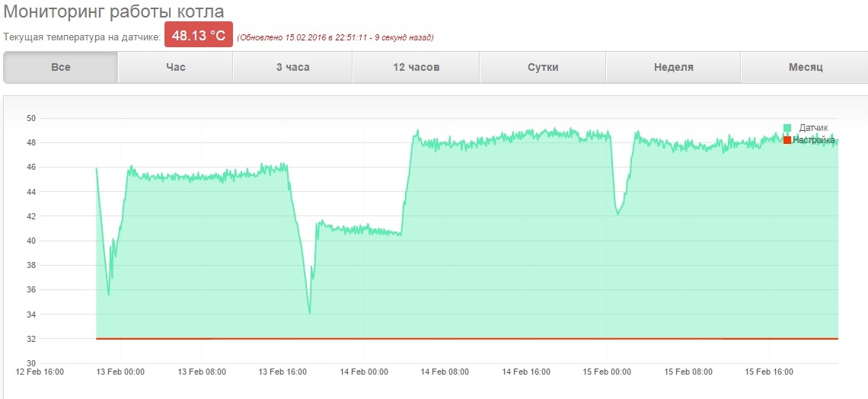Select the "Сутки" tab

542,68
